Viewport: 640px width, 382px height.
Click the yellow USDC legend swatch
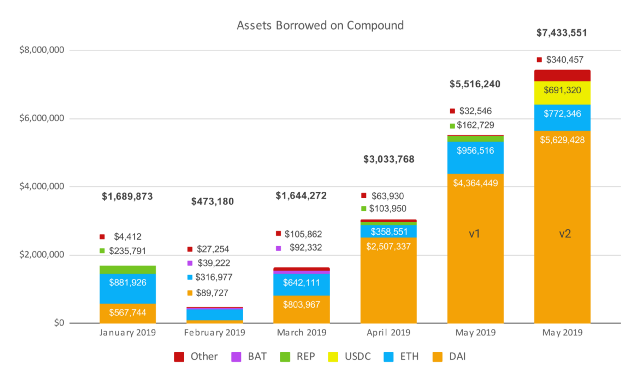point(333,357)
